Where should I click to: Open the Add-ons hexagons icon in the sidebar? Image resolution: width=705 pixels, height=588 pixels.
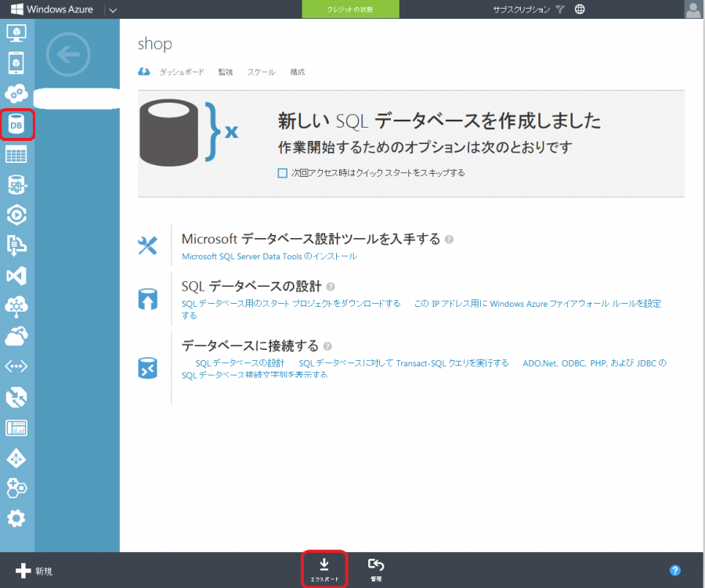click(x=16, y=489)
